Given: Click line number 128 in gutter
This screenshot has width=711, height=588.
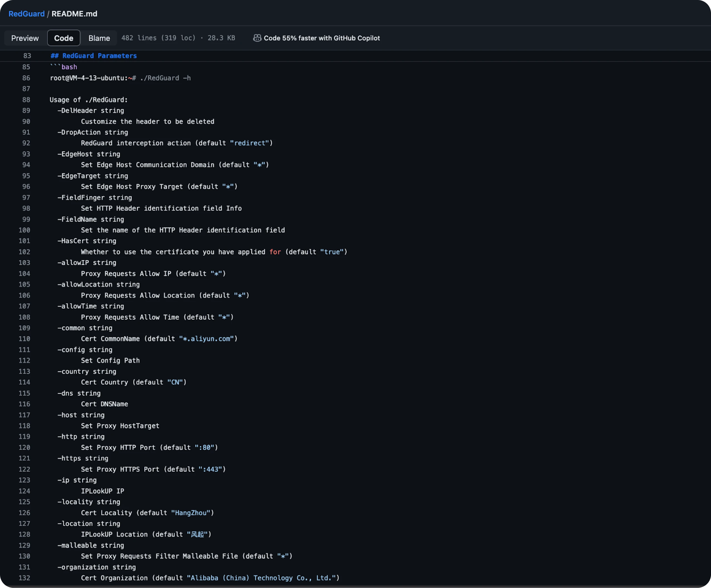Looking at the screenshot, I should pyautogui.click(x=24, y=534).
